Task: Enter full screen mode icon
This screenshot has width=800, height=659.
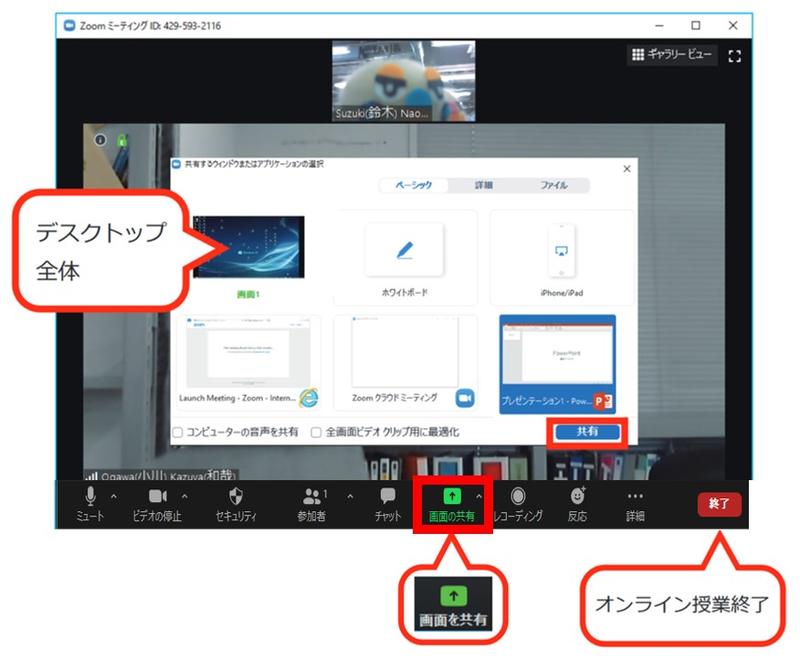Action: click(734, 56)
